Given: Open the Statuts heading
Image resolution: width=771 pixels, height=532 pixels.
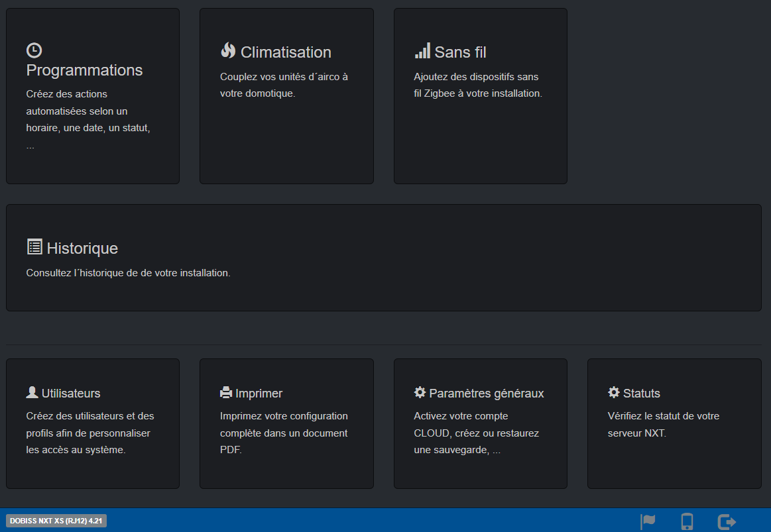Looking at the screenshot, I should pyautogui.click(x=642, y=394).
